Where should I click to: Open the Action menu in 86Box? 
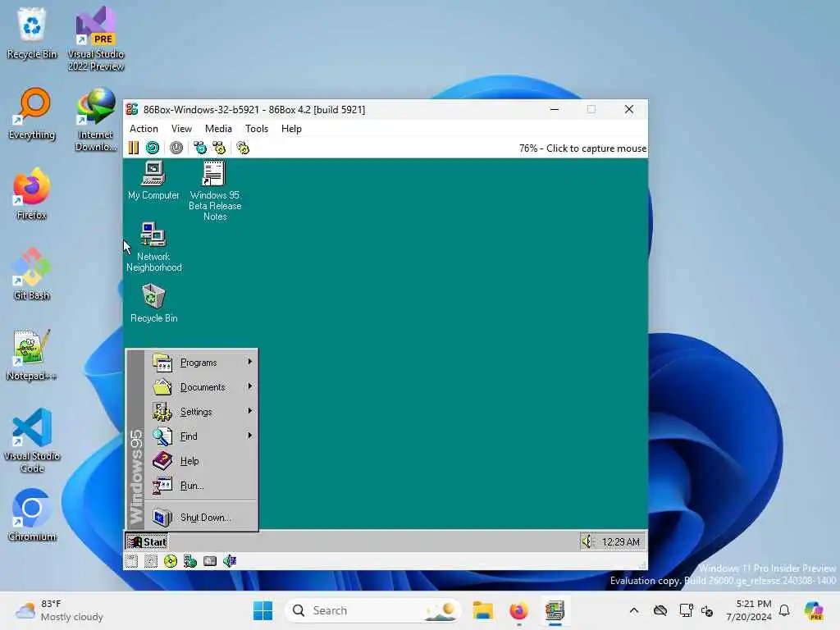click(x=144, y=129)
